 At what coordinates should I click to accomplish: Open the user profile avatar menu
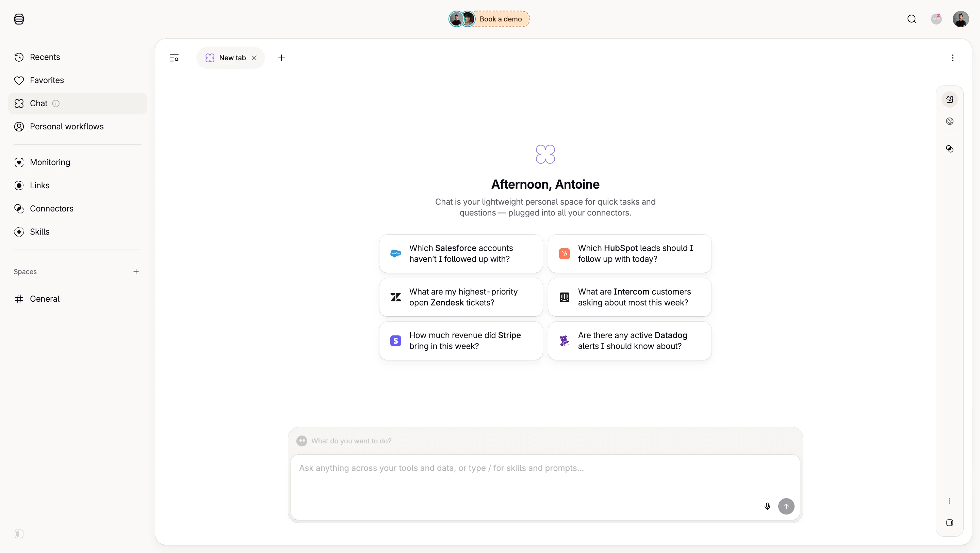tap(961, 19)
